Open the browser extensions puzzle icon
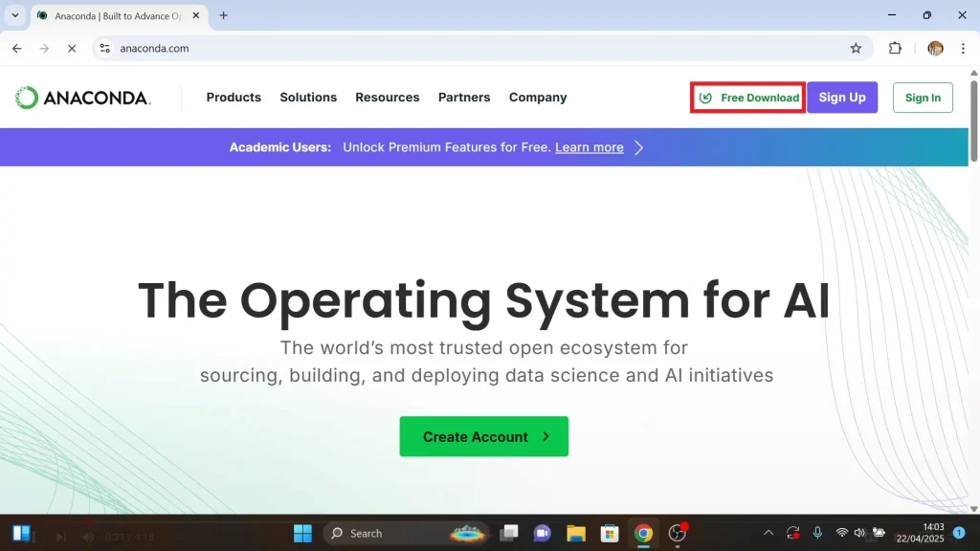Screen dimensions: 980x551 click(895, 48)
